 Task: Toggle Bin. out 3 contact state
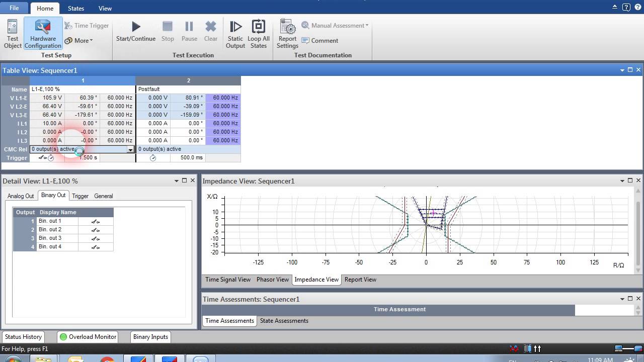[x=96, y=238]
